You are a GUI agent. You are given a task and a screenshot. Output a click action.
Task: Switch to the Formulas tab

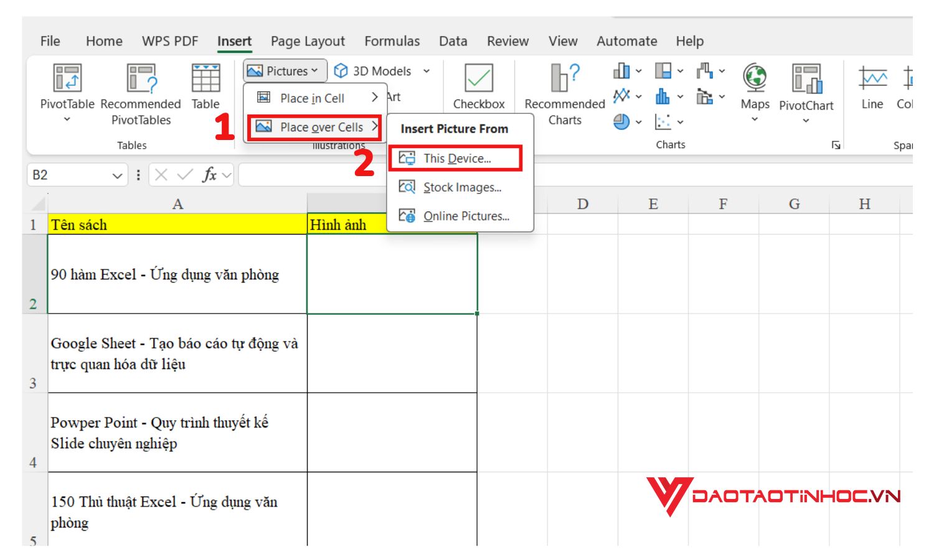pyautogui.click(x=393, y=40)
